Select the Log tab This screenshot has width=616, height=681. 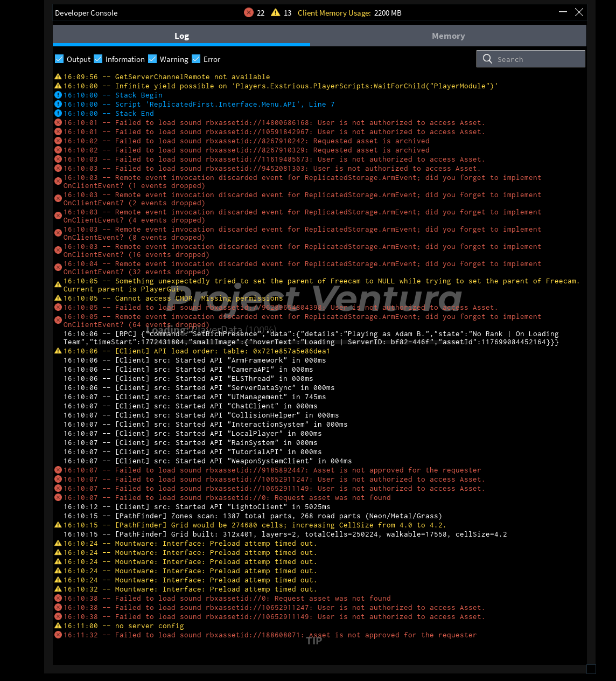181,36
